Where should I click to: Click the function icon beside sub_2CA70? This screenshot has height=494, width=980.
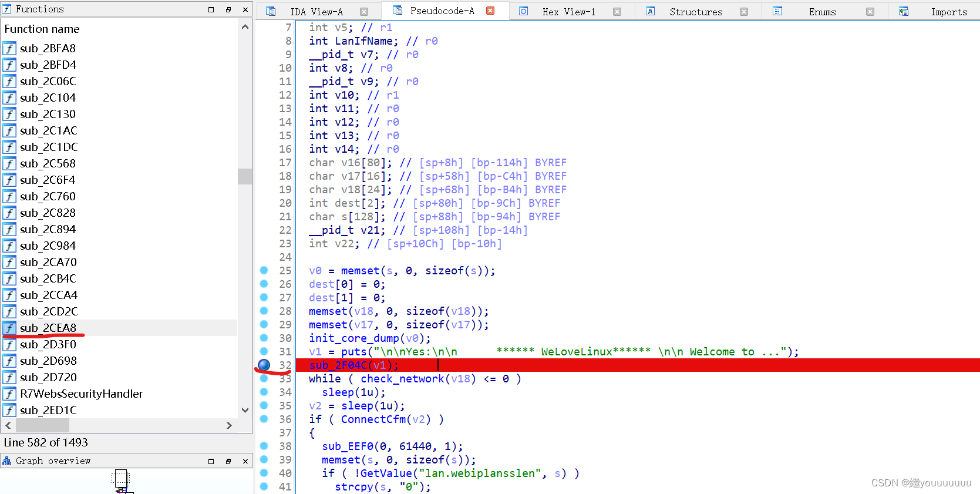click(x=9, y=262)
